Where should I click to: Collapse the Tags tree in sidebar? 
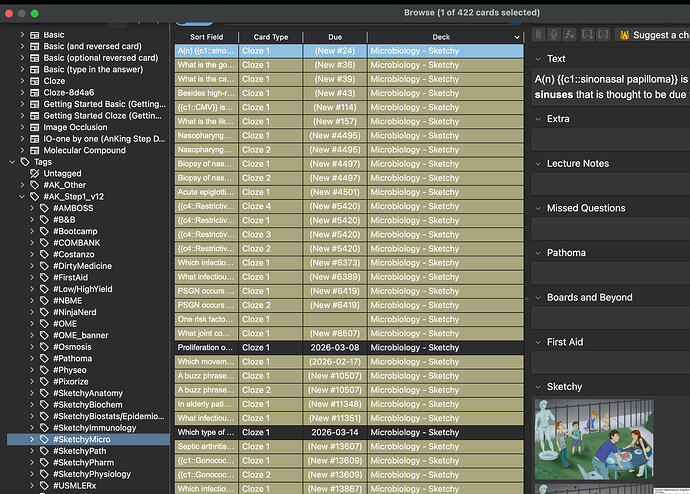11,161
